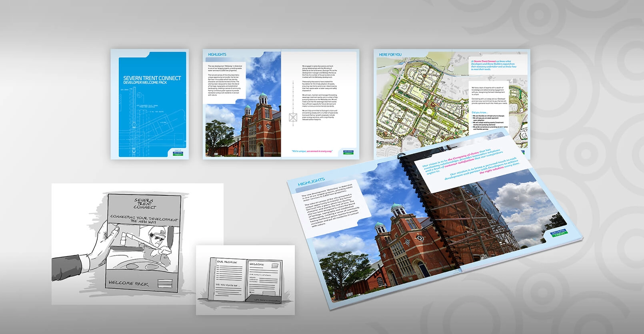Viewport: 644px width, 334px height.
Task: Click the handwritten 'Welcome Pack' sketch text
Action: pyautogui.click(x=128, y=283)
